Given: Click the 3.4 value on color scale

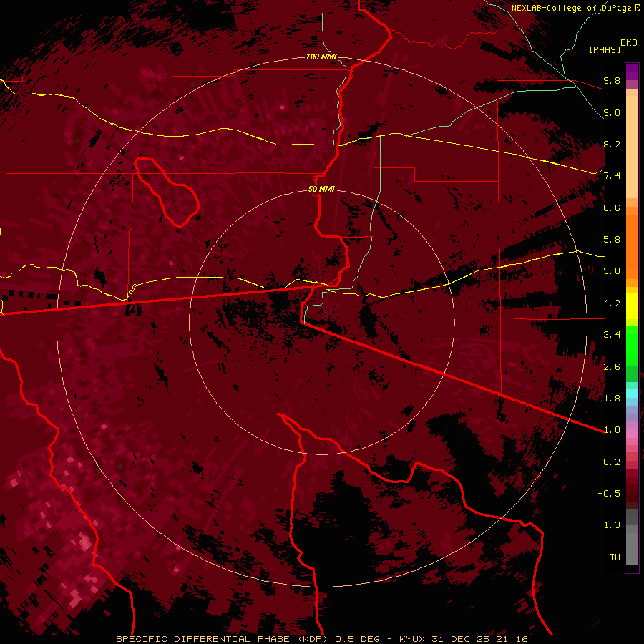Looking at the screenshot, I should click(x=612, y=335).
